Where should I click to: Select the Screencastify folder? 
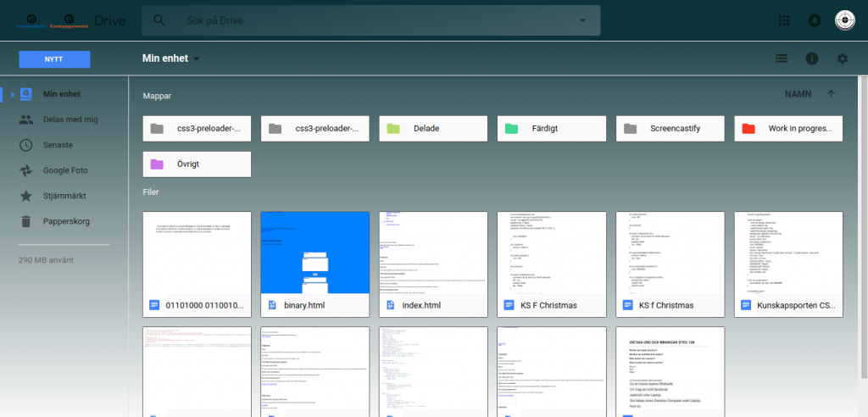670,129
